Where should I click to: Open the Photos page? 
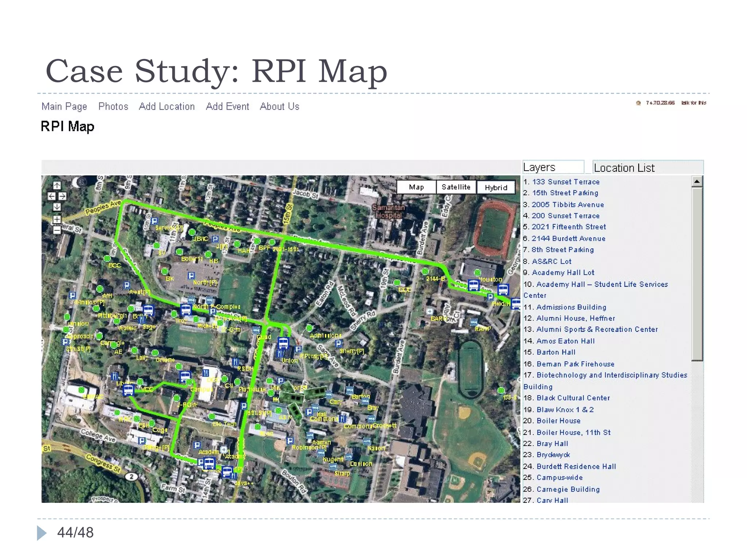(113, 106)
